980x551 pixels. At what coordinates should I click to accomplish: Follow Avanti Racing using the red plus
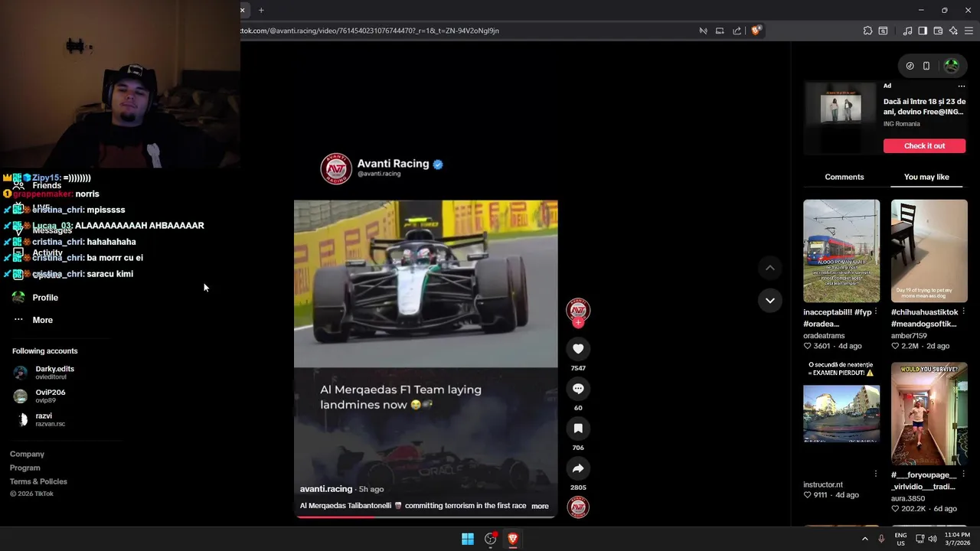(x=578, y=323)
